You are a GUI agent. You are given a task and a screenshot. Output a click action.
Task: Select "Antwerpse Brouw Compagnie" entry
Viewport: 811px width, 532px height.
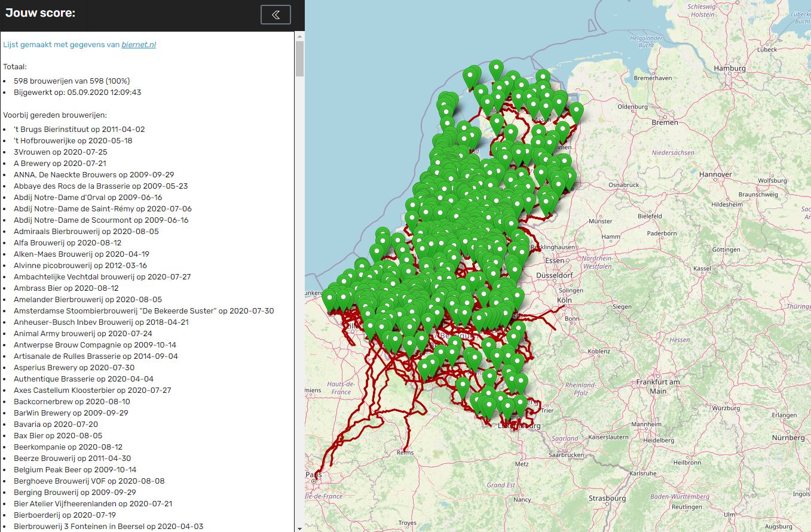(95, 345)
